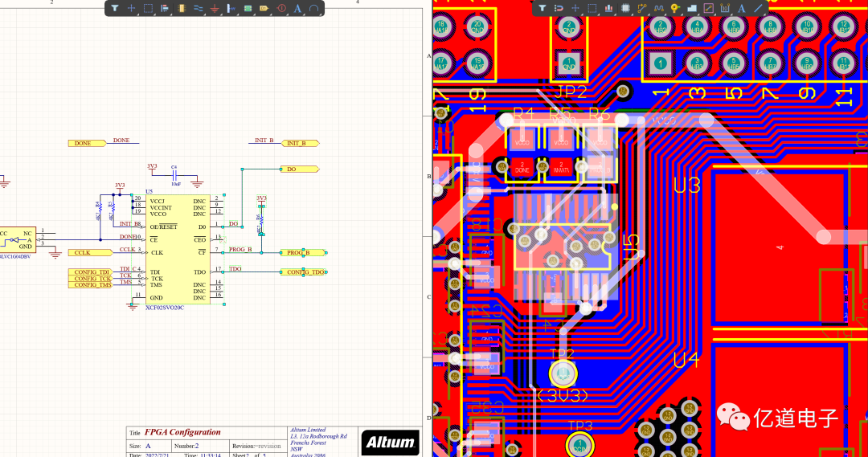The height and width of the screenshot is (457, 868).
Task: Select the PCB Place Component chip tool
Action: coord(625,8)
